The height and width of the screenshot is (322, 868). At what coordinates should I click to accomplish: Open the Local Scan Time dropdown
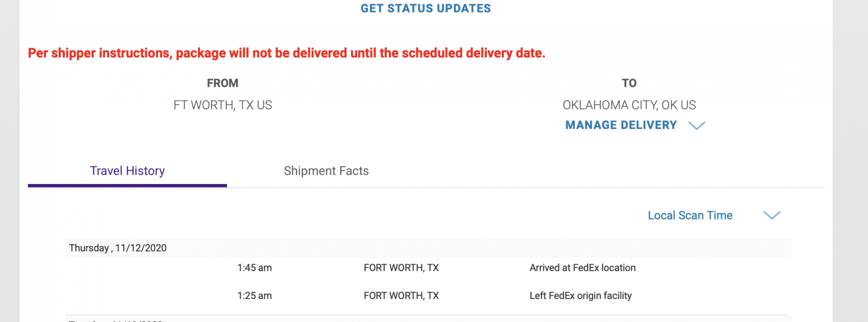[x=690, y=215]
